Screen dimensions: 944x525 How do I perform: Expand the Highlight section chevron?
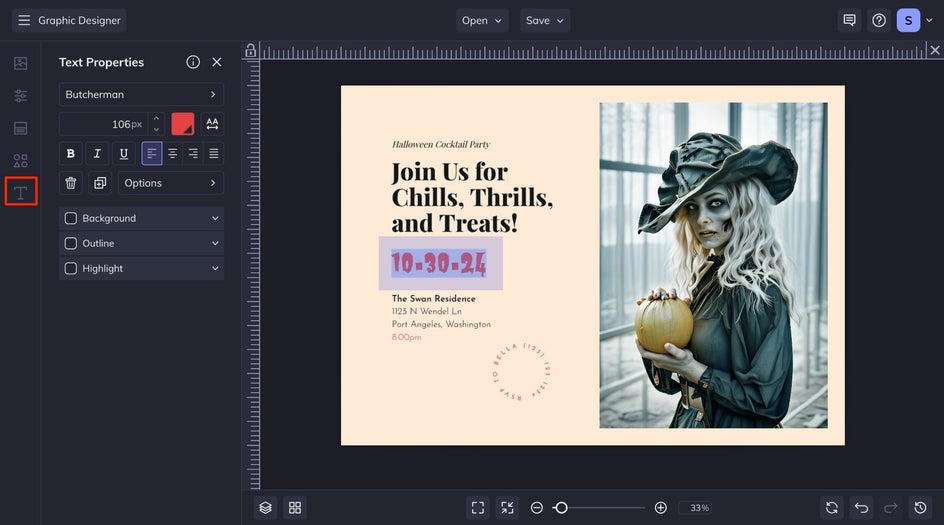click(215, 269)
